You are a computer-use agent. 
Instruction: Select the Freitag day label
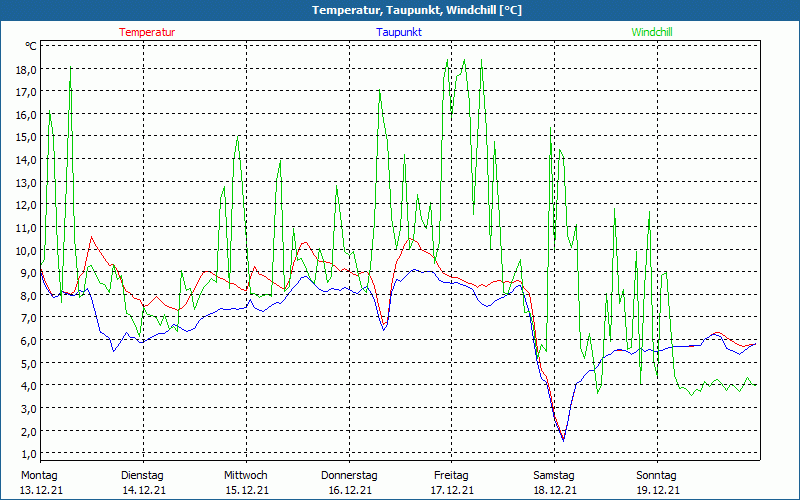452,475
